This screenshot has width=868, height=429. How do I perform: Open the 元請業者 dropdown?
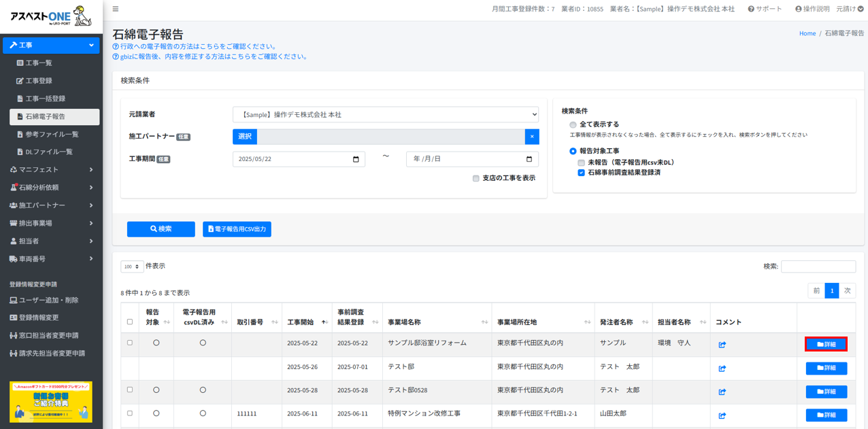tap(385, 115)
